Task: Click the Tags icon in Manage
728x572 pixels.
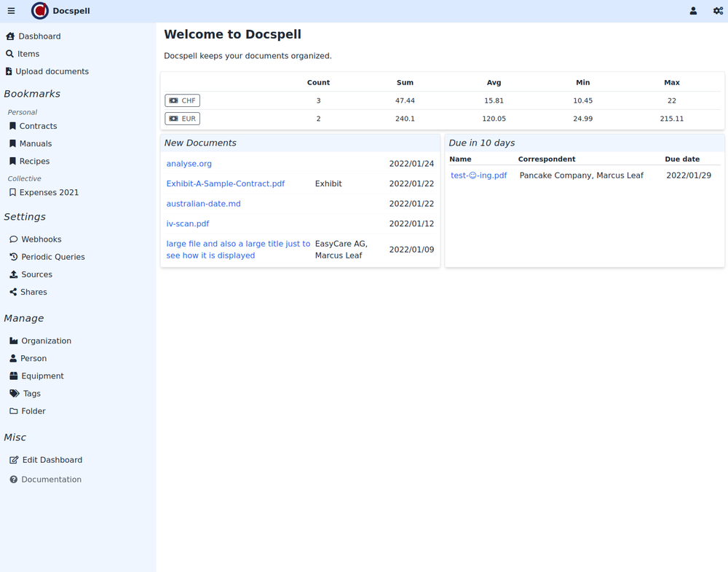Action: (x=15, y=394)
